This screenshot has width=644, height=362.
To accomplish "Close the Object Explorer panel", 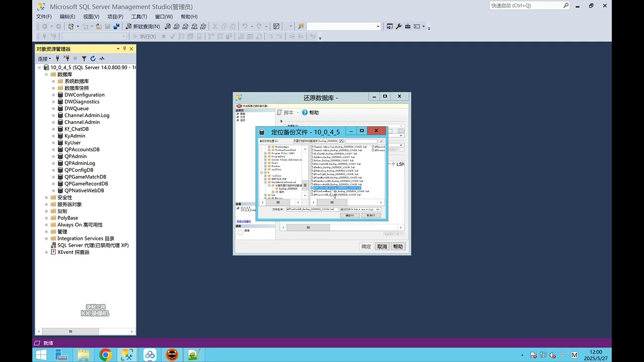I will click(131, 49).
